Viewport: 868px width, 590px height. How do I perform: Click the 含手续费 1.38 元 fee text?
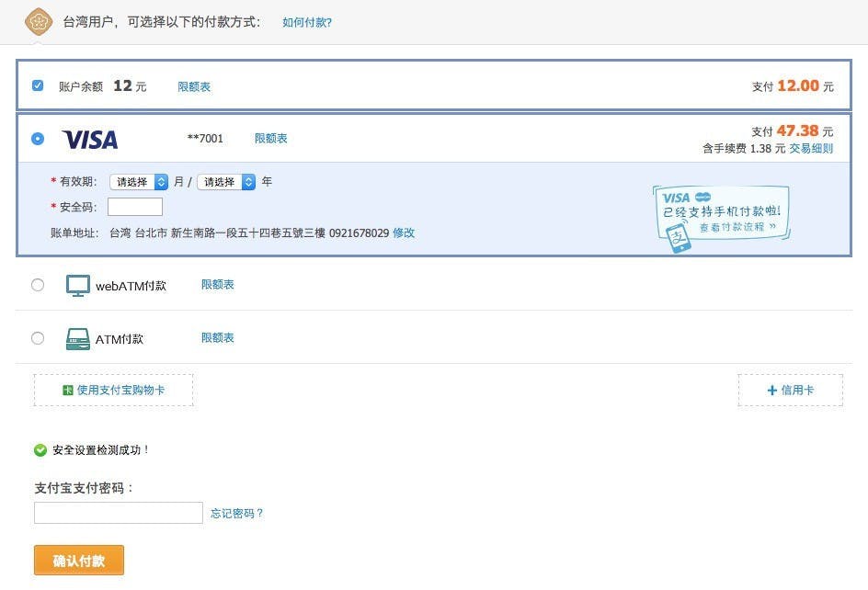coord(744,148)
